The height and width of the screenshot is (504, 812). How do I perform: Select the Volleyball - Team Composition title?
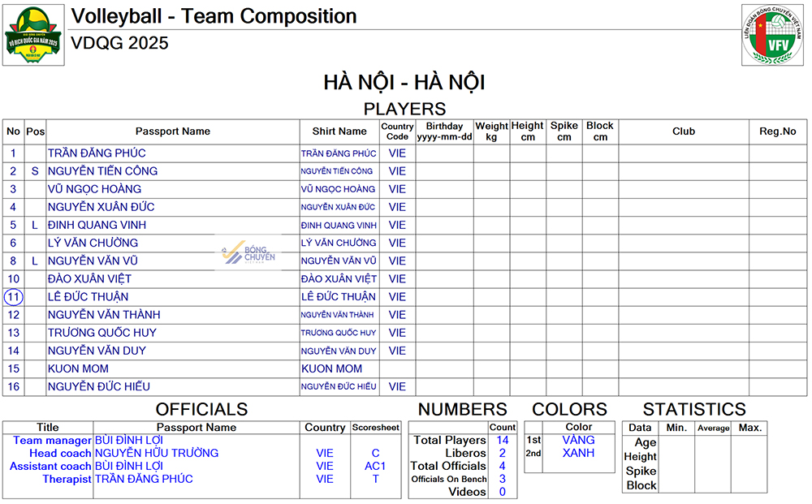click(214, 16)
